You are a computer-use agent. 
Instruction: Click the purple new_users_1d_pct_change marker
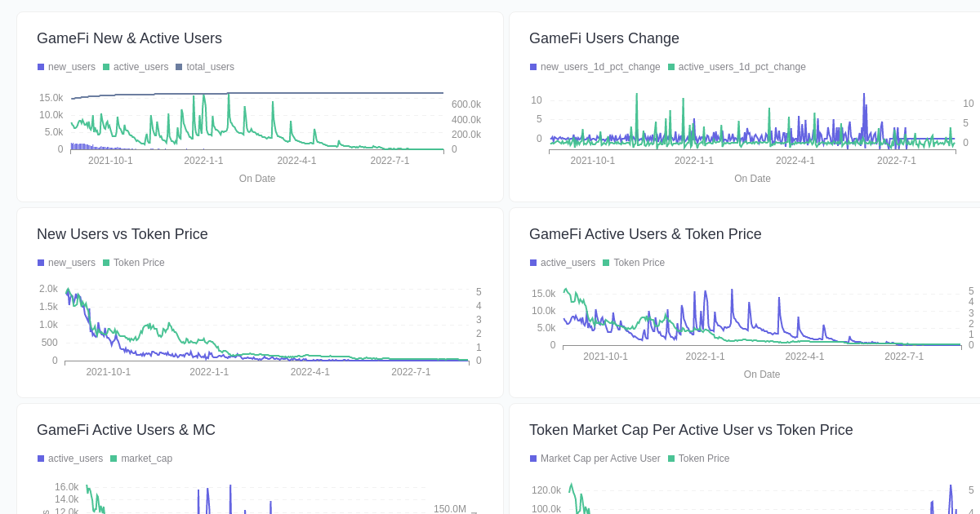532,67
